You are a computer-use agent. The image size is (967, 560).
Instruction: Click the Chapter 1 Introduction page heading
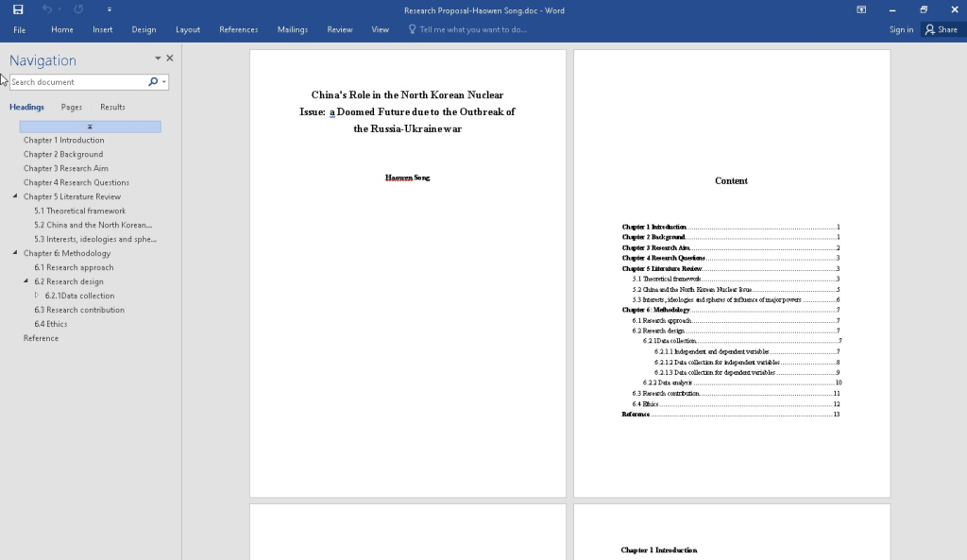click(x=659, y=551)
